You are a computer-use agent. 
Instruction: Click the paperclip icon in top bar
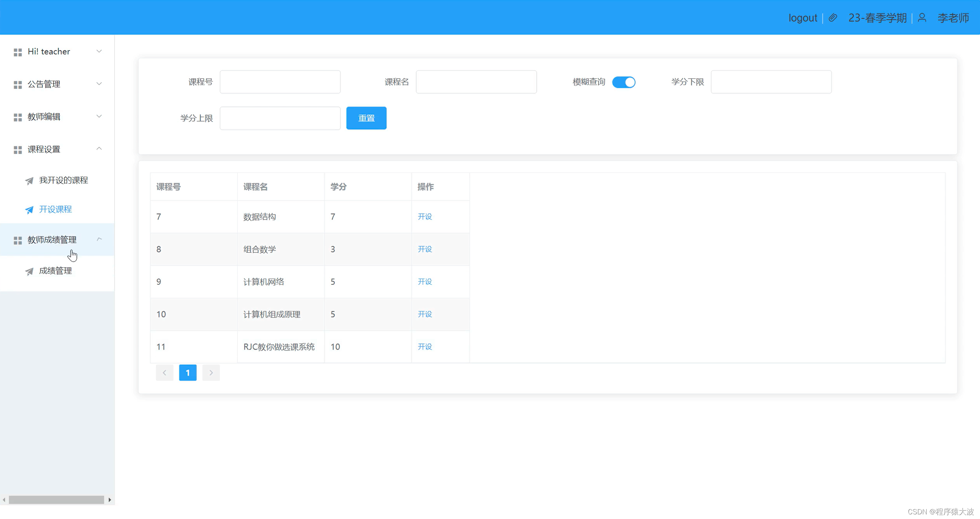point(833,18)
